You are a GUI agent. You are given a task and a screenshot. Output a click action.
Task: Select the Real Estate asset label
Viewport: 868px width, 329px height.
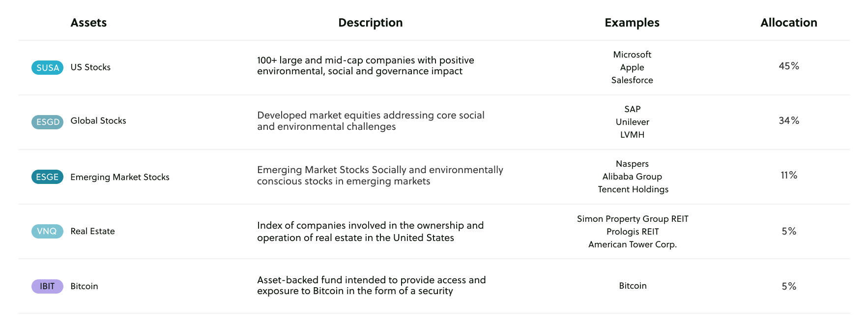coord(92,231)
